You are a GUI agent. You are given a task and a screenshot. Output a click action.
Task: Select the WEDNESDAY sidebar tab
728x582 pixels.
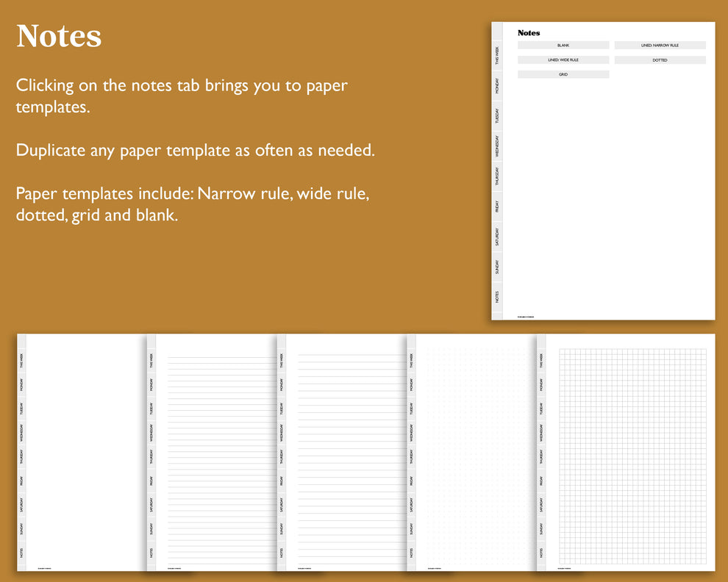point(497,145)
